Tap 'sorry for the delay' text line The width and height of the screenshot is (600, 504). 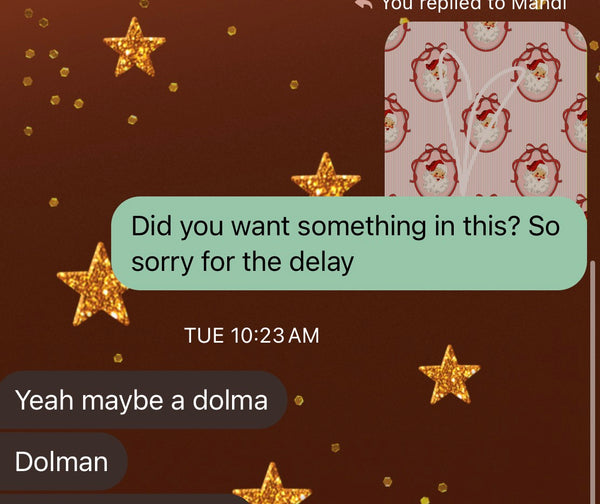242,262
